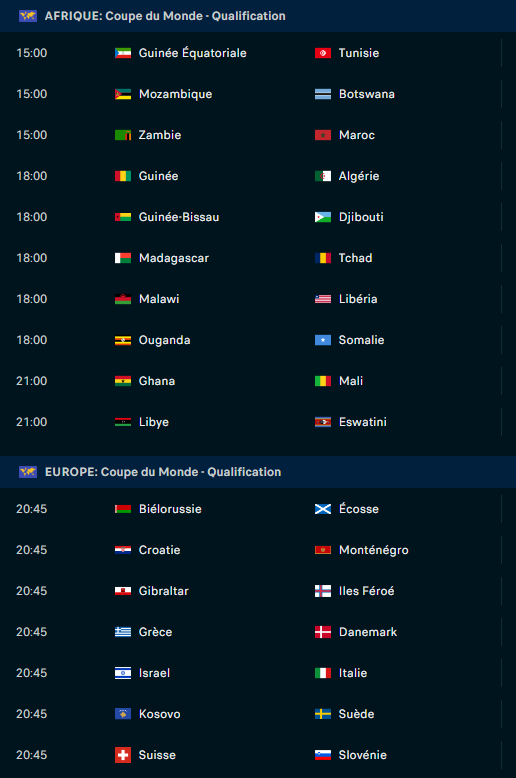Click the Guinée Équatoriale flag icon
Screen dimensions: 516x778
click(123, 53)
